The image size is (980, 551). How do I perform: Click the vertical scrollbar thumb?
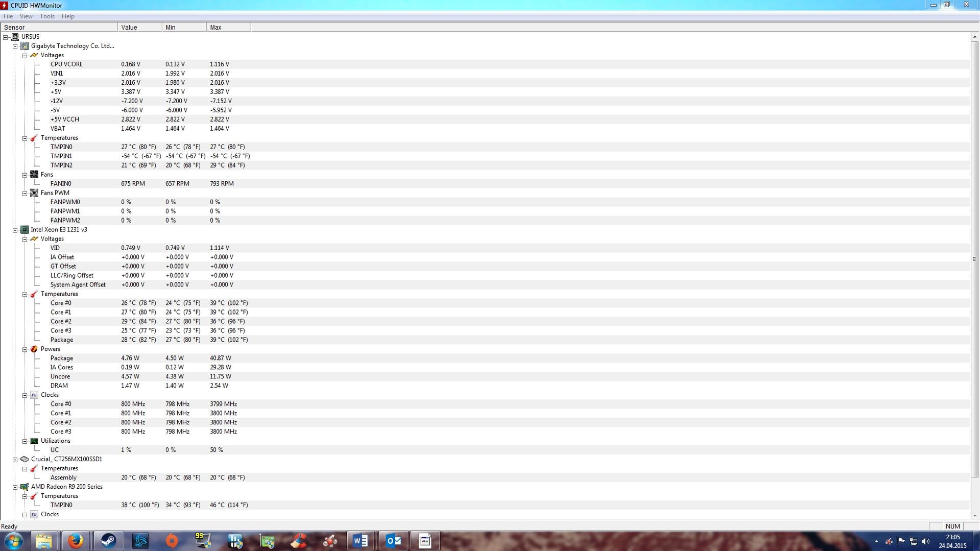975,259
